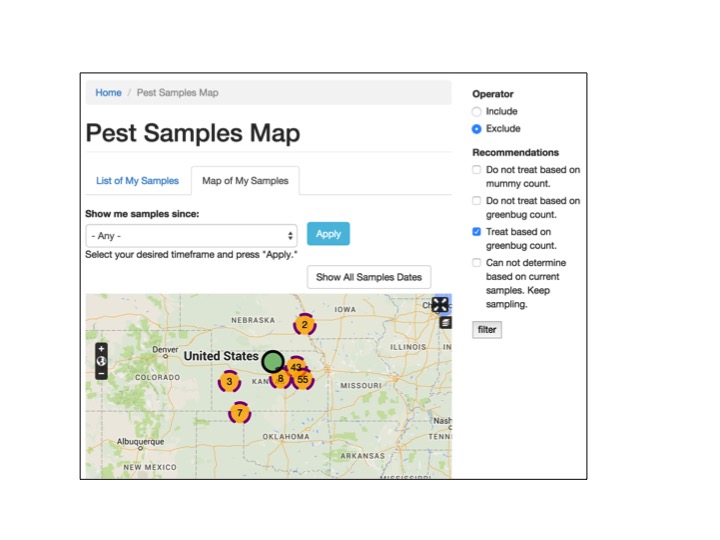The height and width of the screenshot is (540, 720).
Task: Click the map fullscreen expand icon
Action: tap(440, 304)
